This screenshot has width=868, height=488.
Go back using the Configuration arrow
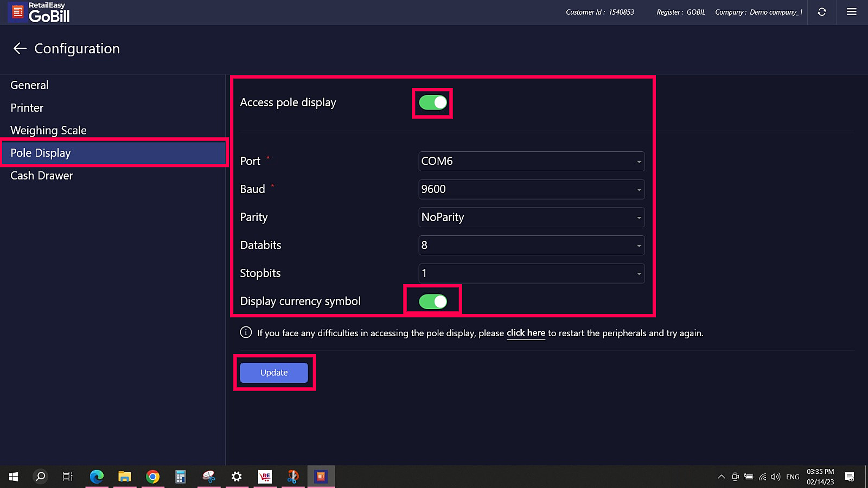pyautogui.click(x=20, y=49)
